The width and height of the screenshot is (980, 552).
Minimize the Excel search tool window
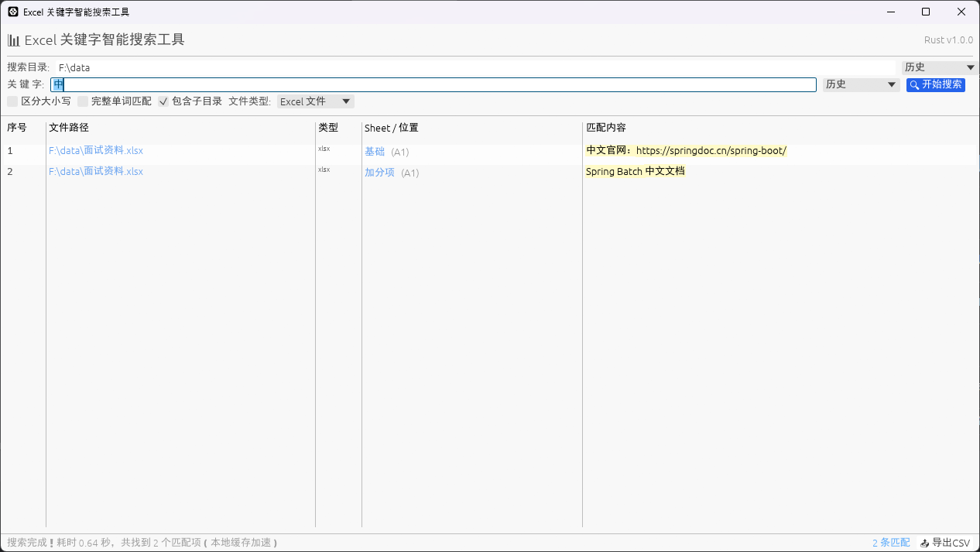pos(890,12)
